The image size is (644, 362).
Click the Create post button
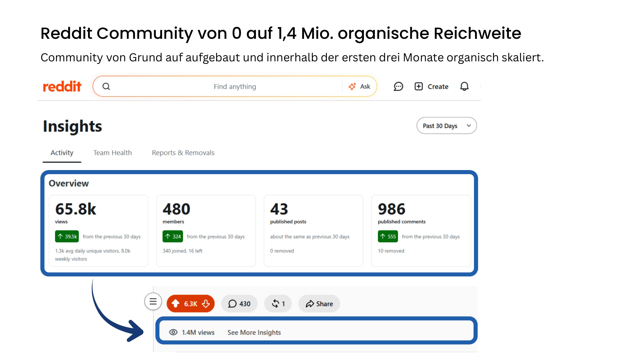click(431, 86)
